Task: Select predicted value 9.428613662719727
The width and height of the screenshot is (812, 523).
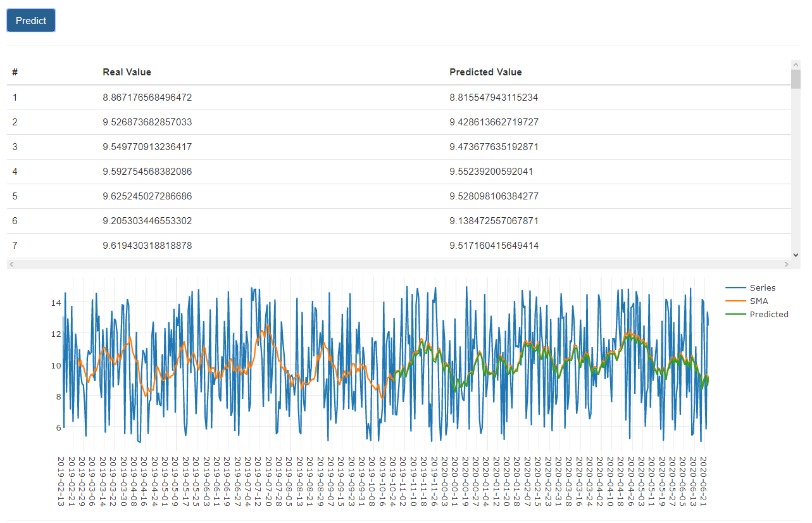Action: (x=494, y=122)
